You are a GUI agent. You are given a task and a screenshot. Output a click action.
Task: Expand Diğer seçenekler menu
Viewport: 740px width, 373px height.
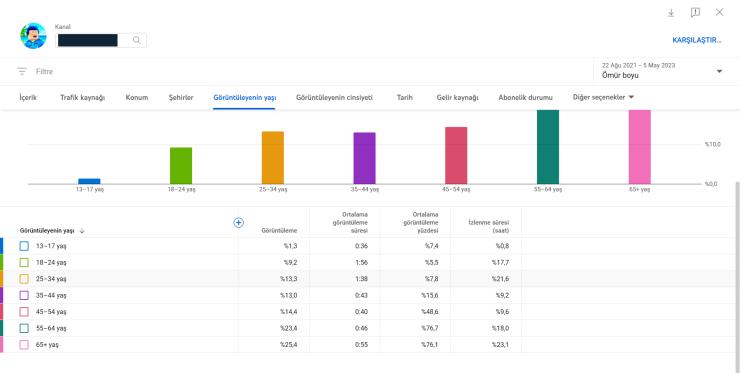tap(603, 97)
